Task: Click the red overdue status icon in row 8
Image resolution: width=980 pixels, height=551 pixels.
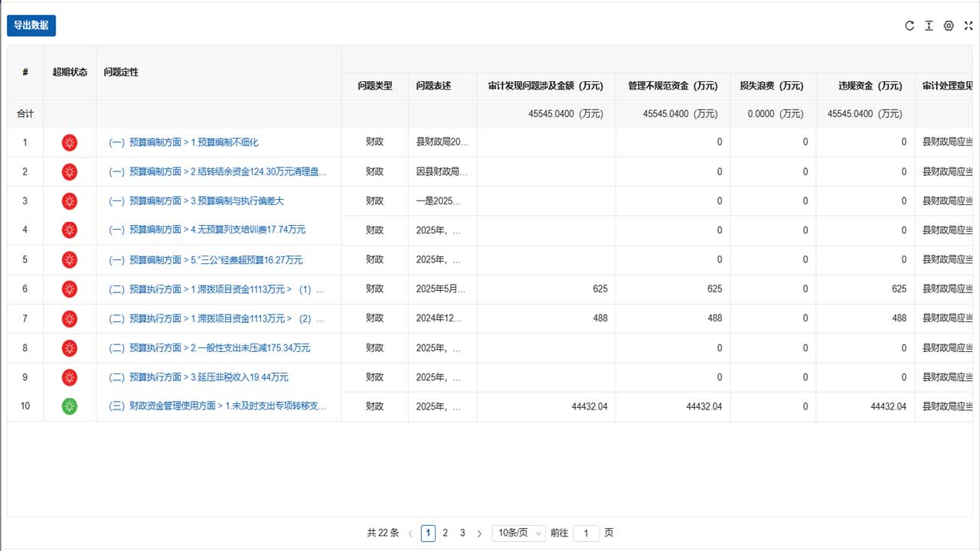Action: (70, 348)
